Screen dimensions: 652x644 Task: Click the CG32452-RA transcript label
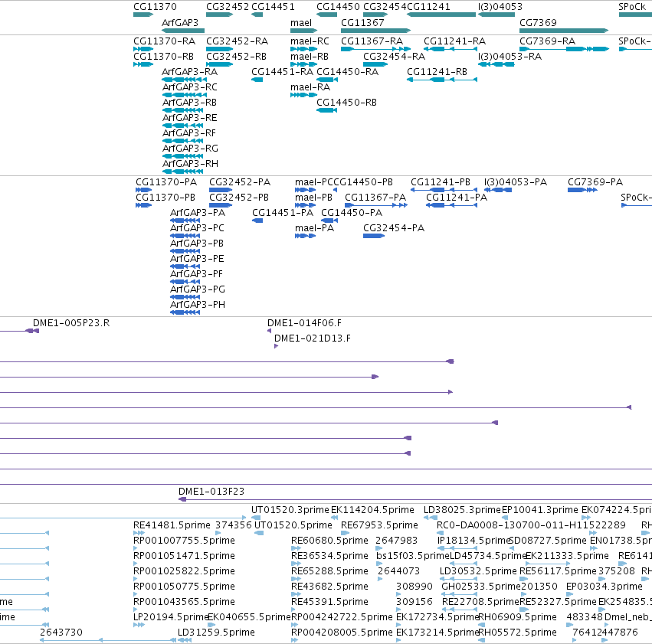(x=237, y=41)
